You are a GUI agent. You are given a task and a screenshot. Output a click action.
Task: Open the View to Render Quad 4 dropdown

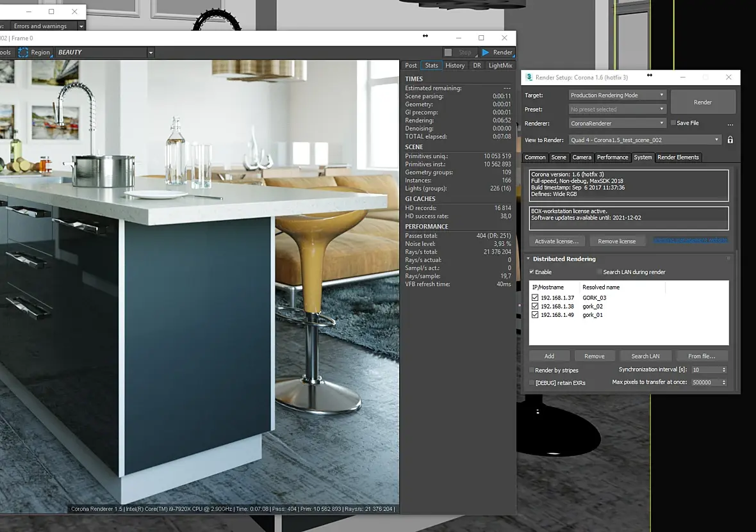(x=645, y=140)
